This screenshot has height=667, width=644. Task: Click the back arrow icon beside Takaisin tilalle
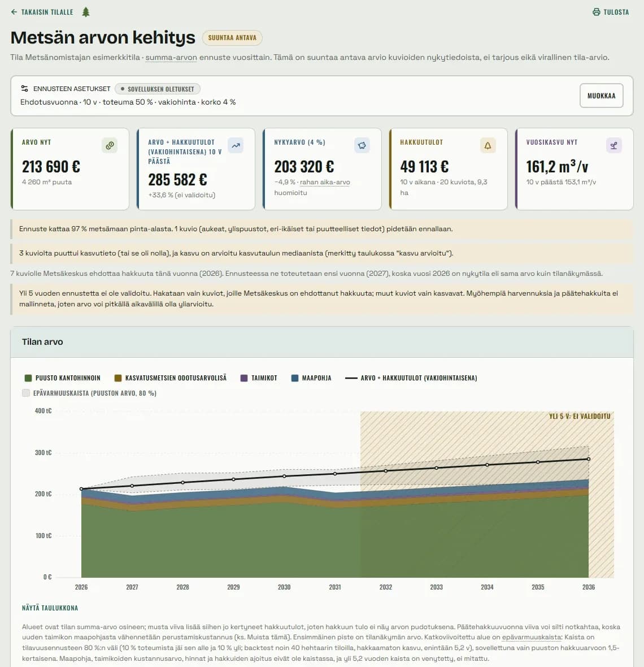tap(14, 12)
